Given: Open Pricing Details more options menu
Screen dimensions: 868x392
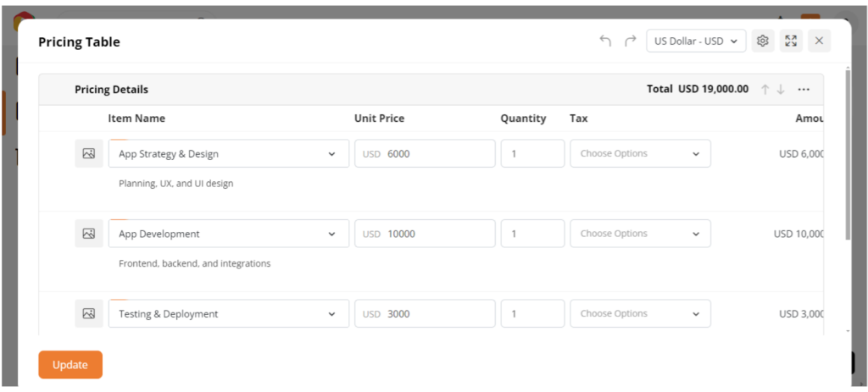Looking at the screenshot, I should (x=804, y=90).
